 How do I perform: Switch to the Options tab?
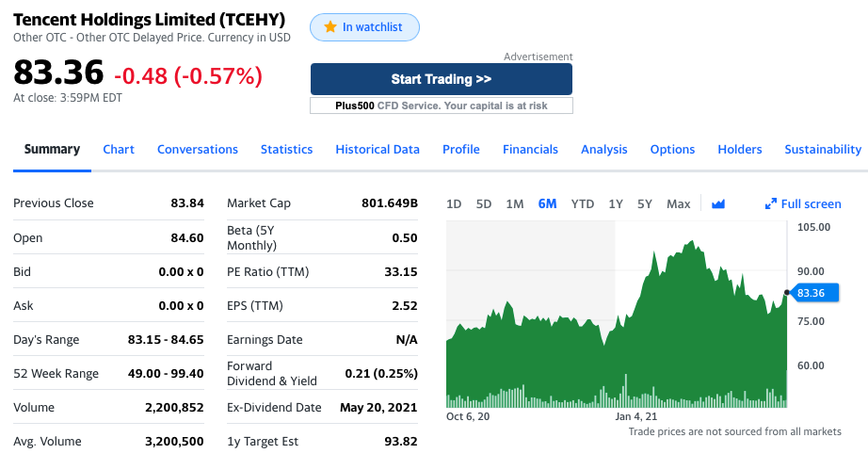(x=672, y=150)
